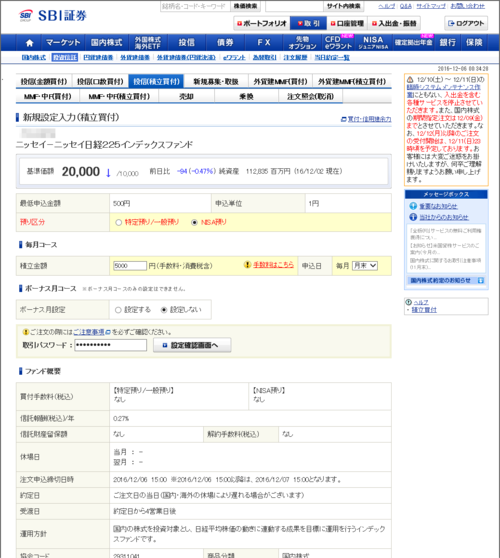500x558 pixels.
Task: Open the ご注意事項 link
Action: [89, 332]
